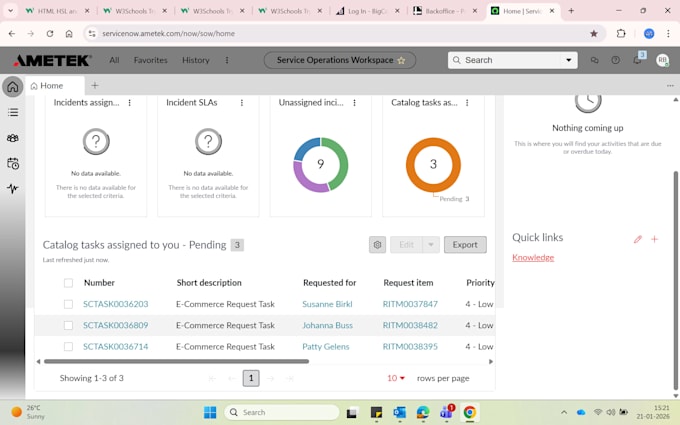
Task: Open workspace tab overflow ellipsis
Action: pos(670,85)
